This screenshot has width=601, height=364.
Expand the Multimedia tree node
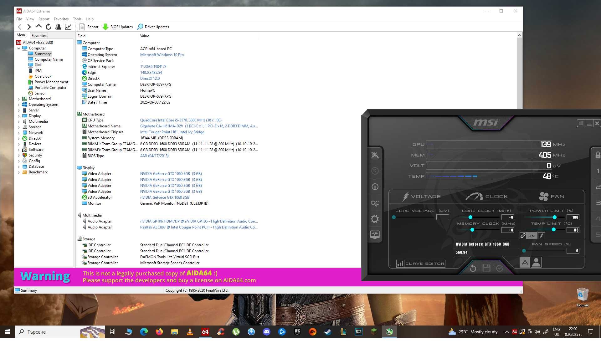click(18, 121)
